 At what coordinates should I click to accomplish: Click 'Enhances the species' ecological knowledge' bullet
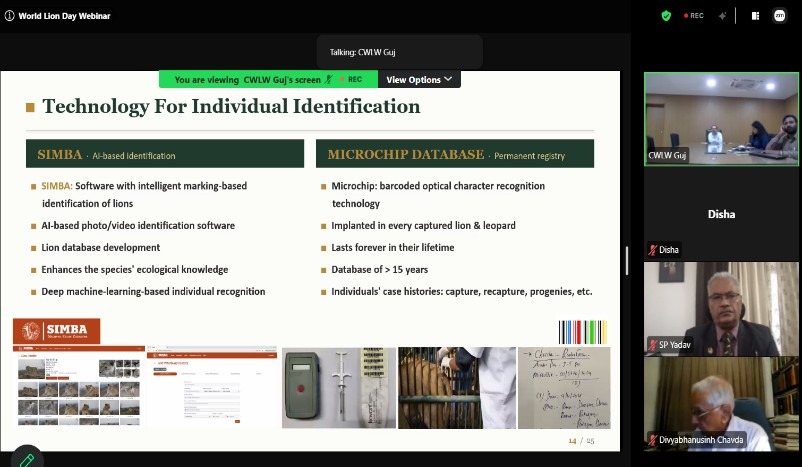coord(135,270)
